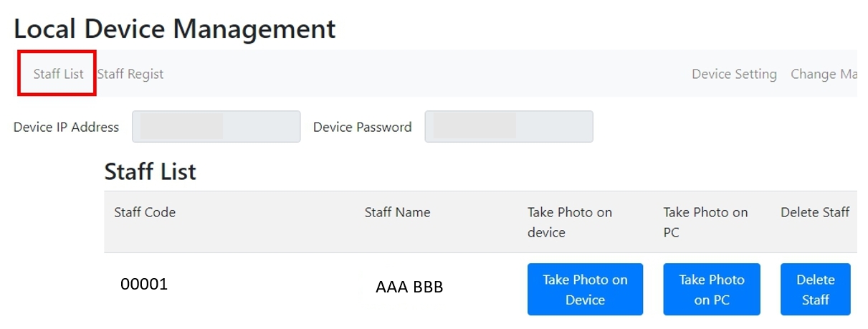This screenshot has width=868, height=329.
Task: Select the staff name cell AAA BBB
Action: (409, 287)
